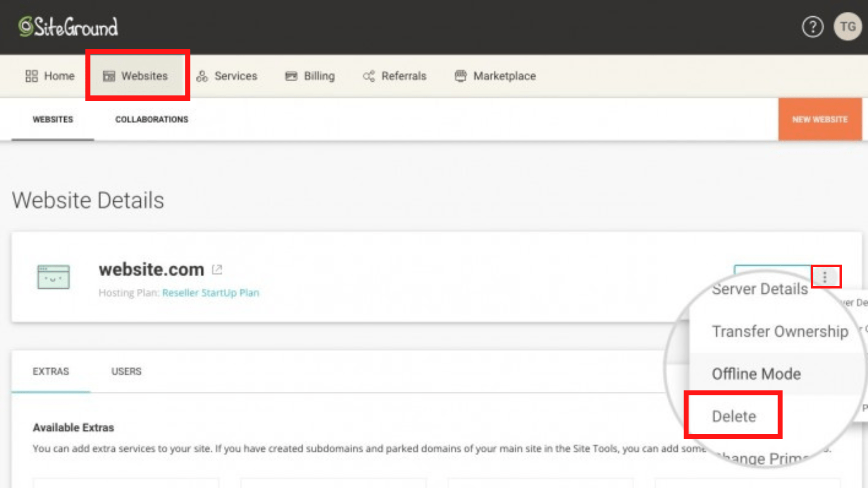
Task: Open the Referrals nav item
Action: tap(395, 76)
